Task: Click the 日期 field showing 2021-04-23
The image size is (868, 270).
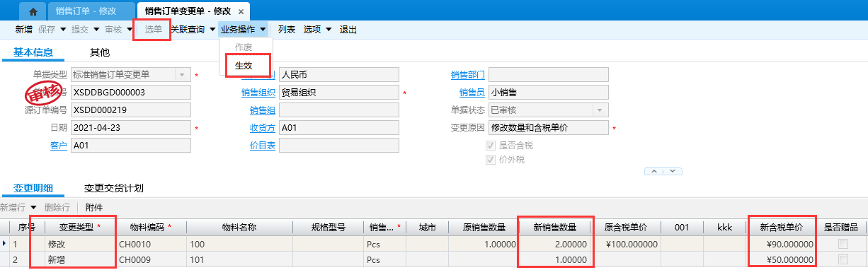Action: pyautogui.click(x=130, y=128)
